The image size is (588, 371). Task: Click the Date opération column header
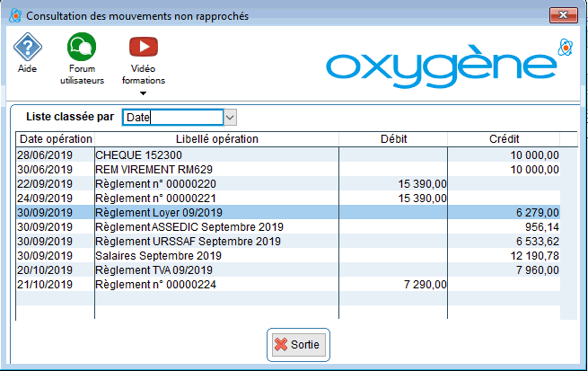56,139
